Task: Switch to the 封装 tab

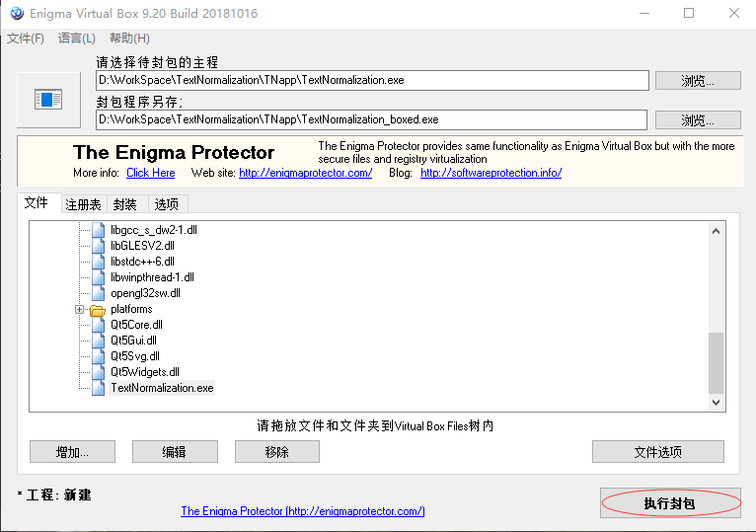Action: (125, 204)
